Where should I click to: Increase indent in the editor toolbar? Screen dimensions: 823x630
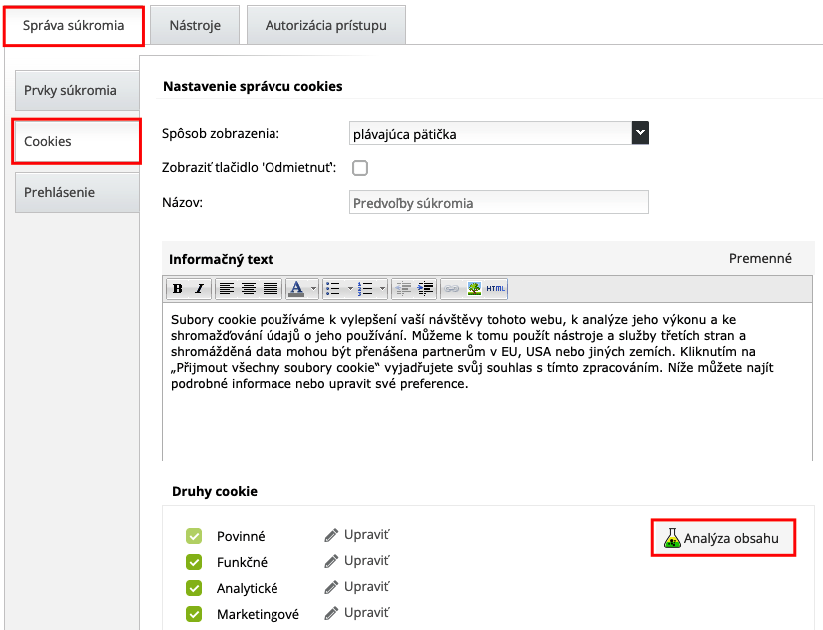(x=426, y=289)
